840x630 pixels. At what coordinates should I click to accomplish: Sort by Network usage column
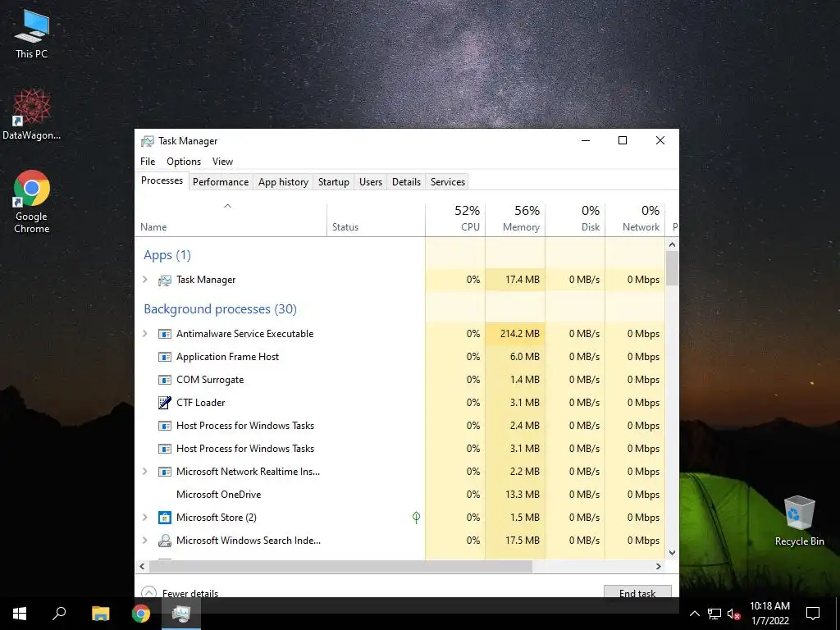pos(636,220)
